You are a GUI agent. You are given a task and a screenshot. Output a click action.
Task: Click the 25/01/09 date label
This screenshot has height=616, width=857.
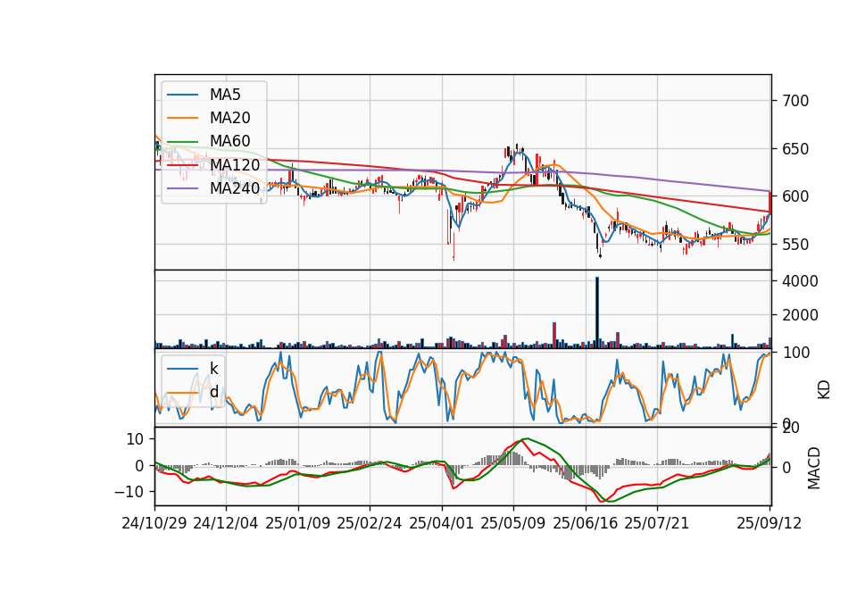298,523
